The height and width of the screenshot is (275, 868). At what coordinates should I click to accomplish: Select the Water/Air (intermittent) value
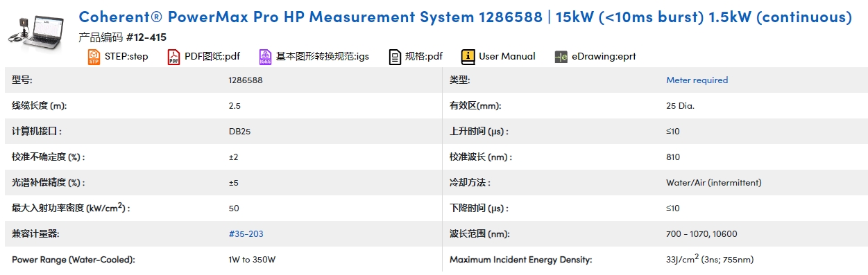[x=713, y=183]
